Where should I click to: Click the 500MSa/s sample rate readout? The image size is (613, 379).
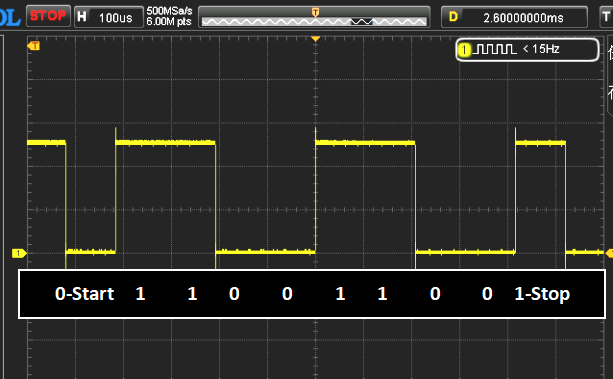pyautogui.click(x=169, y=11)
